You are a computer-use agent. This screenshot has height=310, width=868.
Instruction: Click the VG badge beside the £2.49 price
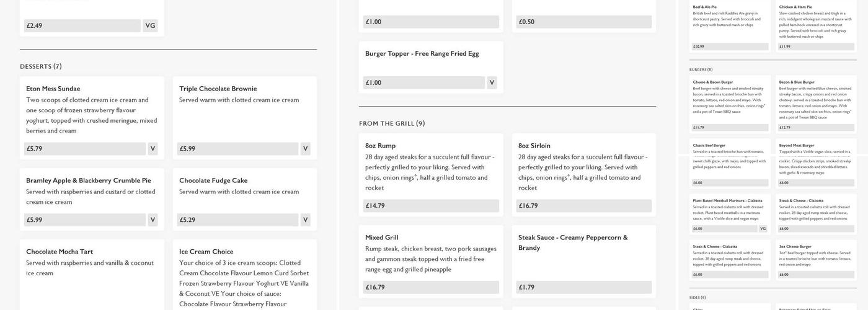click(150, 26)
